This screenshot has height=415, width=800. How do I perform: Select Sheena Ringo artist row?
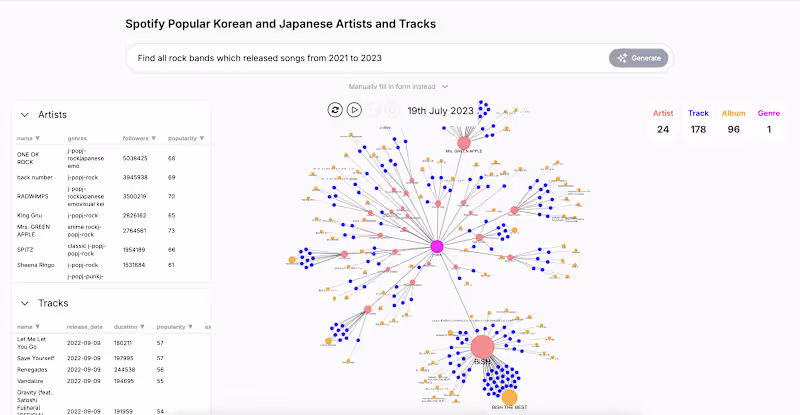[111, 265]
